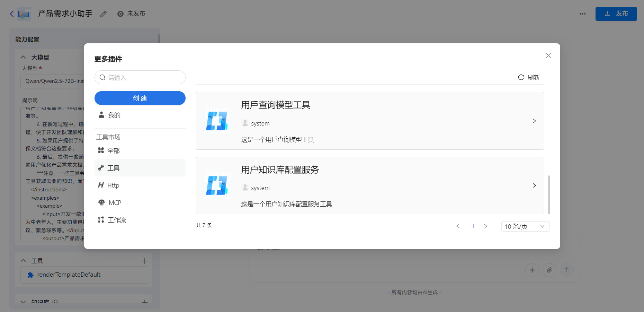Click the 创建 create plugin button

click(x=140, y=98)
